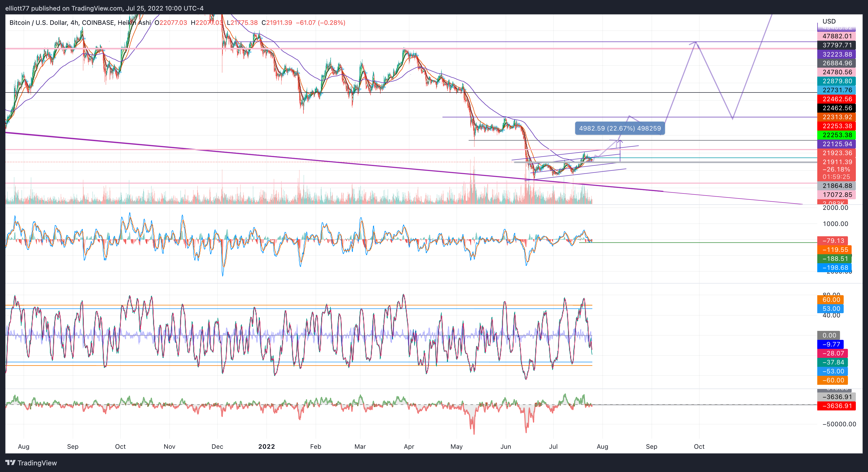Click the orange −60.00 oscillator level label
The image size is (868, 472).
click(833, 380)
